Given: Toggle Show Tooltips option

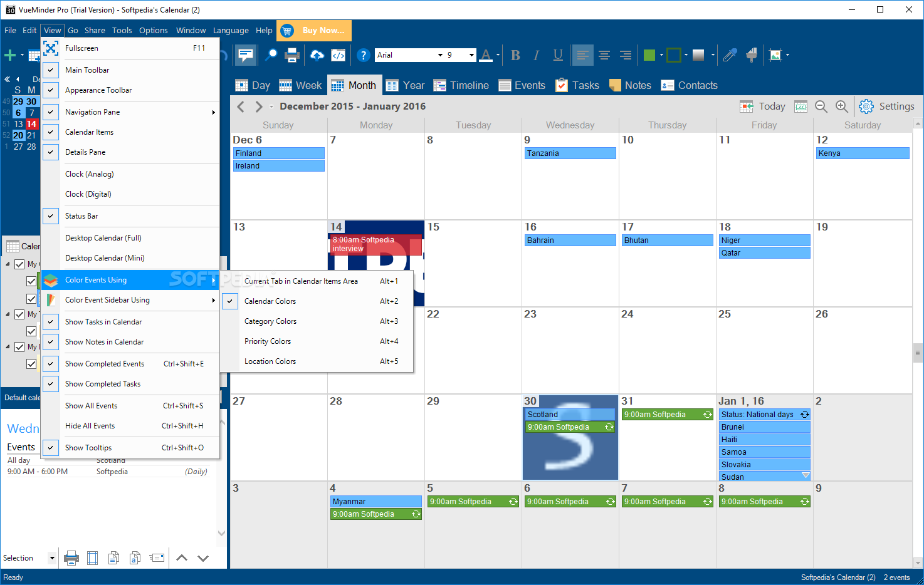Looking at the screenshot, I should (x=51, y=448).
